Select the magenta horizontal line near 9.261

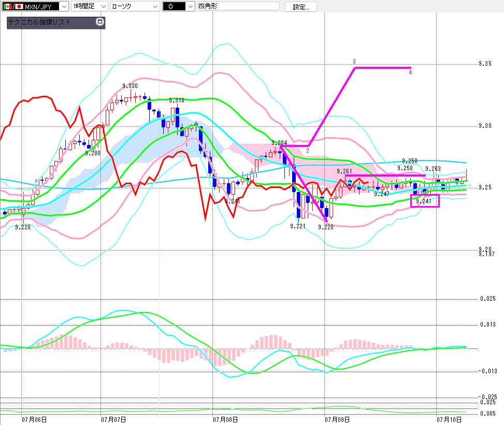click(385, 175)
